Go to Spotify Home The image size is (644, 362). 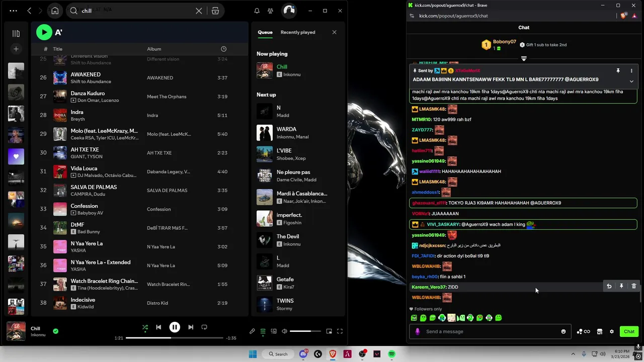coord(55,11)
